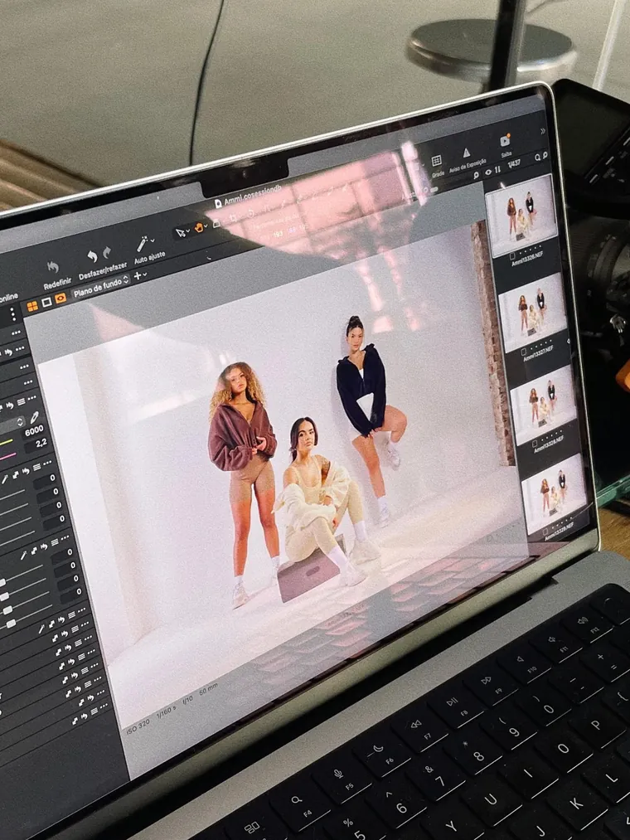The width and height of the screenshot is (630, 840).
Task: Tick the checkbox under the Ammi13328.NEF thumbnail
Action: 535,444
